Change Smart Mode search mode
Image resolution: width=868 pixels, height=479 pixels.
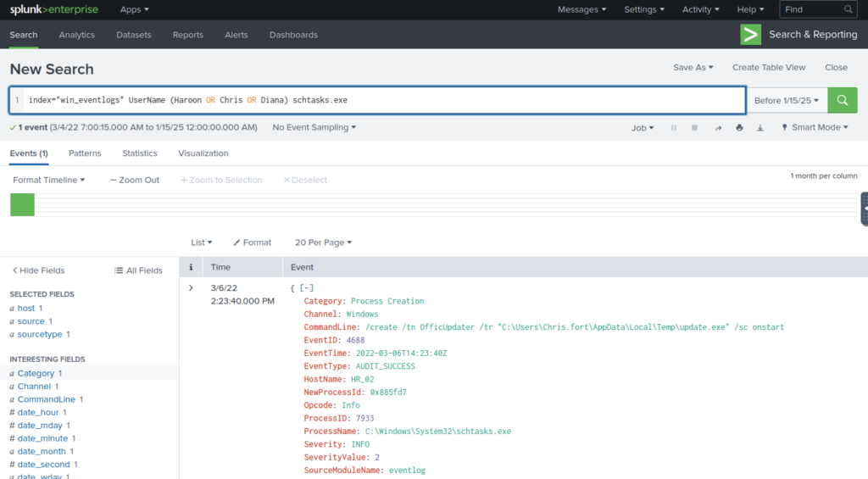point(815,127)
